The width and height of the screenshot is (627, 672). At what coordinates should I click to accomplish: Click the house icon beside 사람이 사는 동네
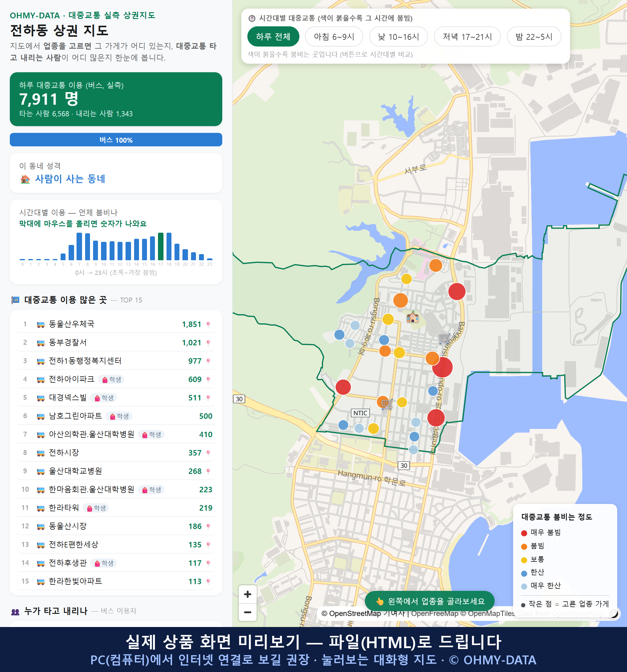pos(25,179)
